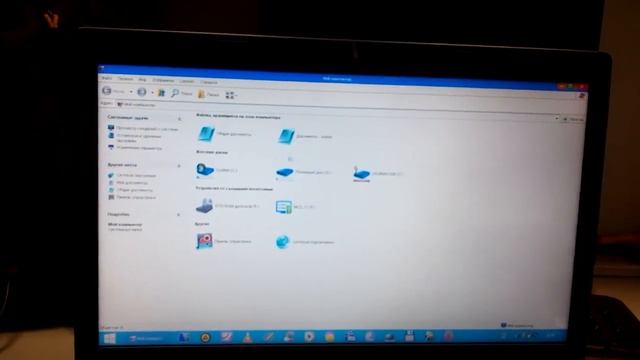Toggle the Folders pane button
The width and height of the screenshot is (640, 360).
[209, 94]
